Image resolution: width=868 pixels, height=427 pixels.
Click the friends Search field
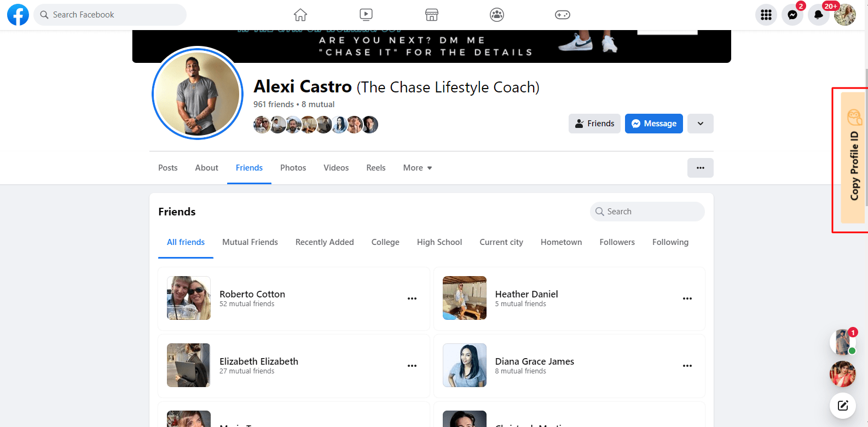647,212
